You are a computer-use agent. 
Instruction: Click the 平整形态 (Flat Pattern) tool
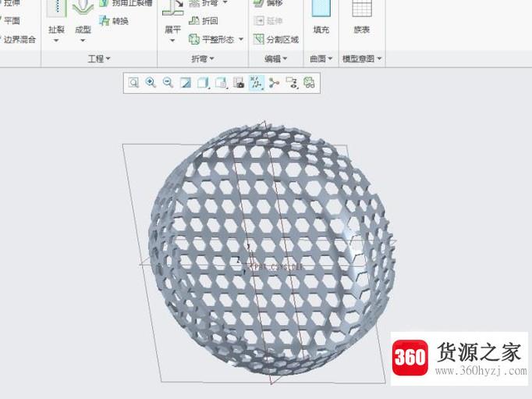tap(211, 39)
